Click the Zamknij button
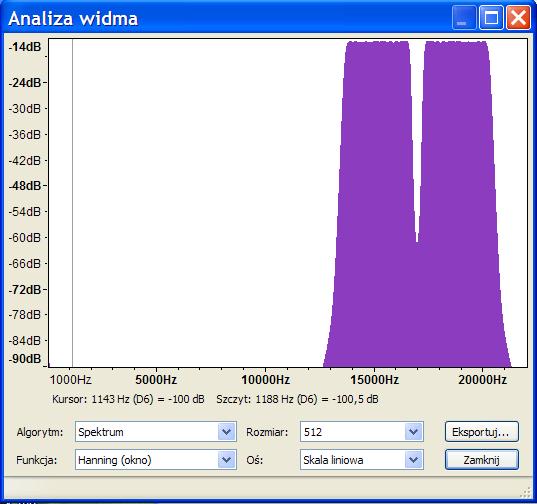537x504 pixels. (x=482, y=459)
